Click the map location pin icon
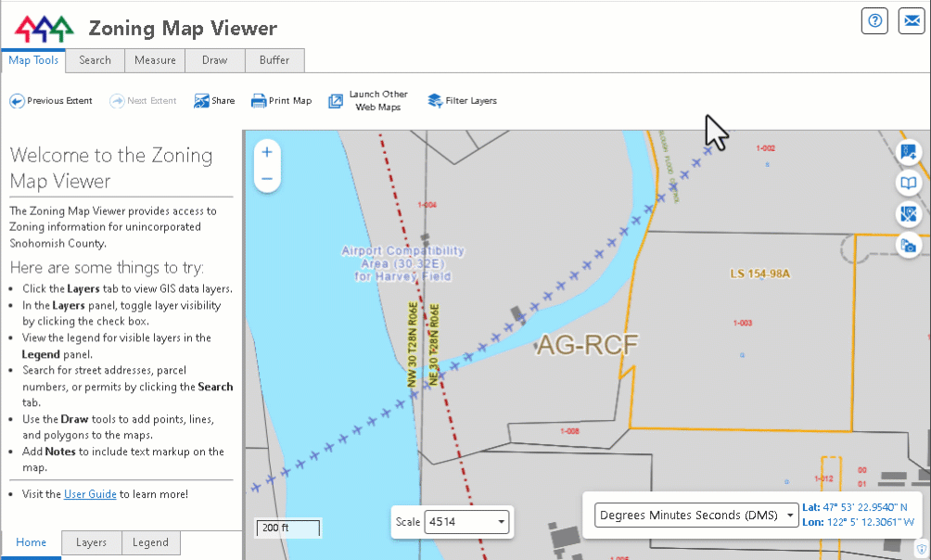Image resolution: width=931 pixels, height=560 pixels. pos(909,214)
